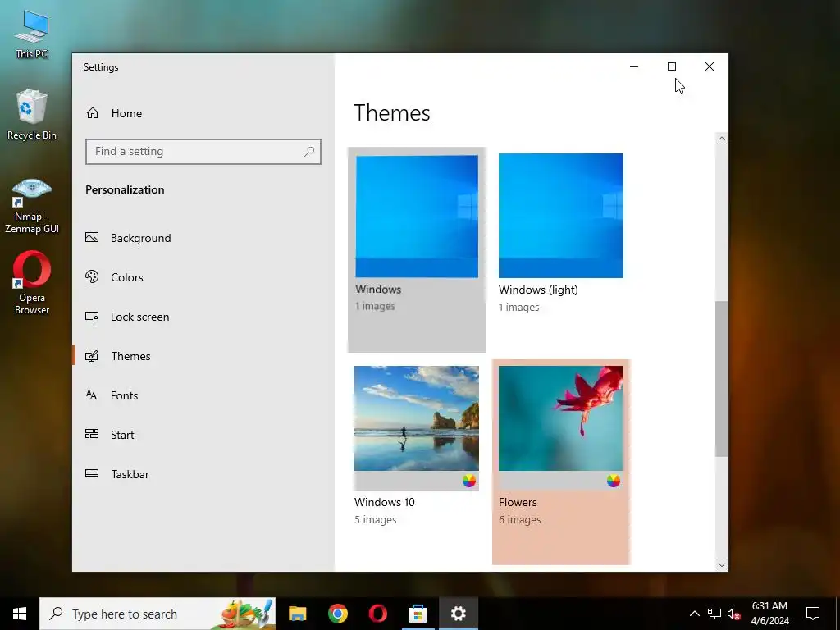Go to Taskbar settings page
Image resolution: width=840 pixels, height=630 pixels.
point(130,474)
